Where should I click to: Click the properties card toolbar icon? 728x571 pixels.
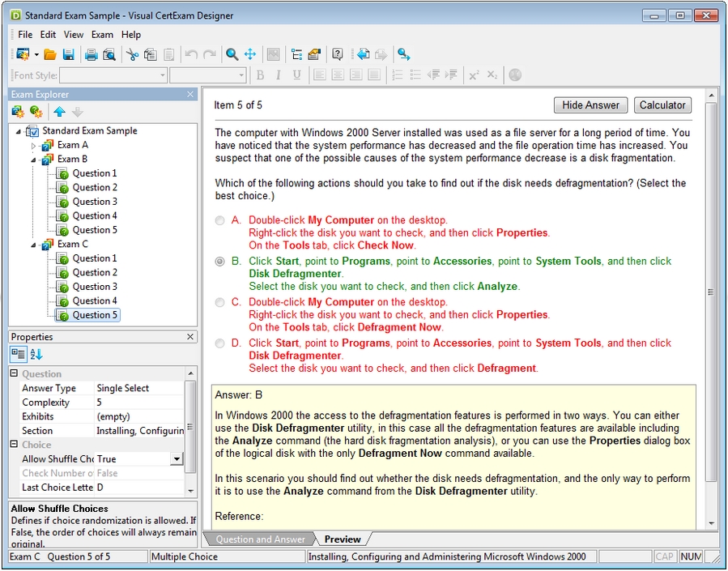pos(314,55)
